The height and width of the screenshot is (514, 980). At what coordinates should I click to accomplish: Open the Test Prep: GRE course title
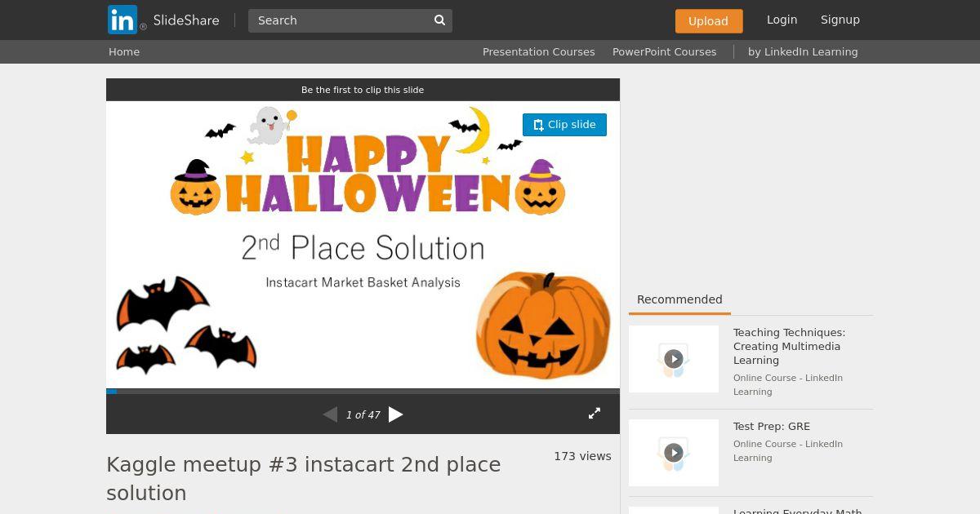click(x=772, y=426)
